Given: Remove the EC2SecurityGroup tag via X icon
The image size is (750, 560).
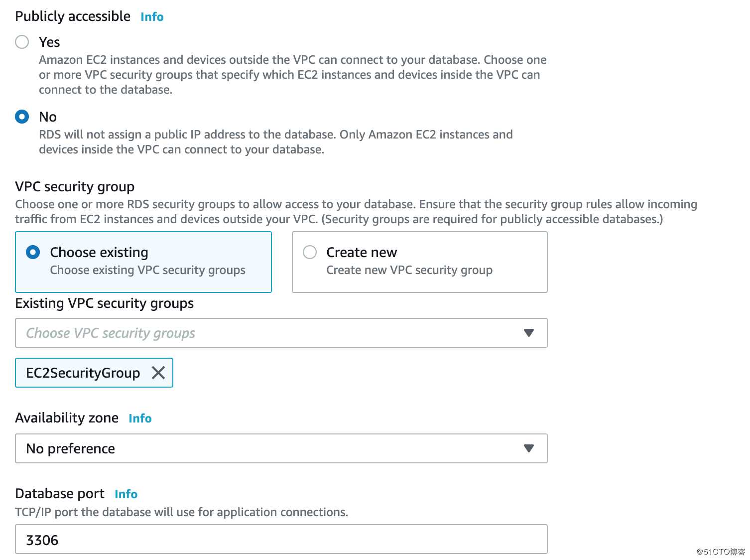Looking at the screenshot, I should pyautogui.click(x=158, y=373).
